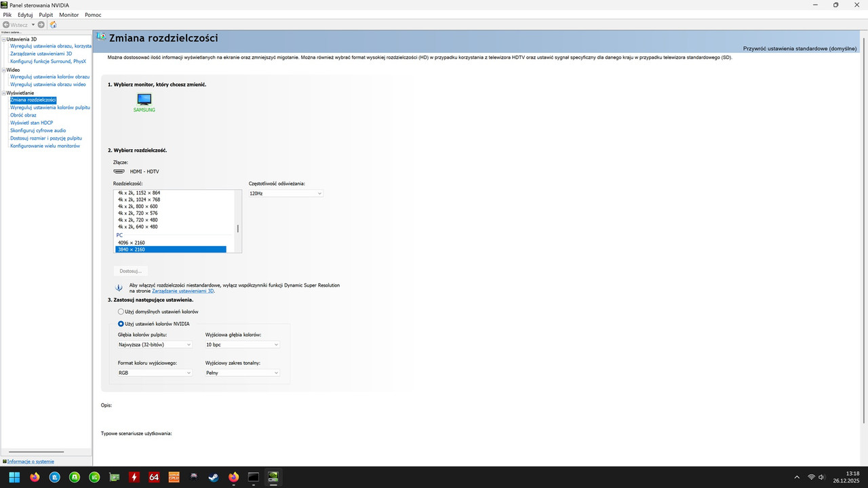
Task: Click the info icon beside Dynamic Super Resolution note
Action: pyautogui.click(x=119, y=287)
